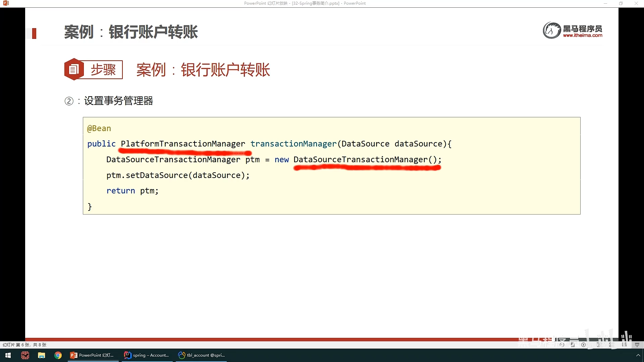Open tbl_account database tool window

coord(202,355)
